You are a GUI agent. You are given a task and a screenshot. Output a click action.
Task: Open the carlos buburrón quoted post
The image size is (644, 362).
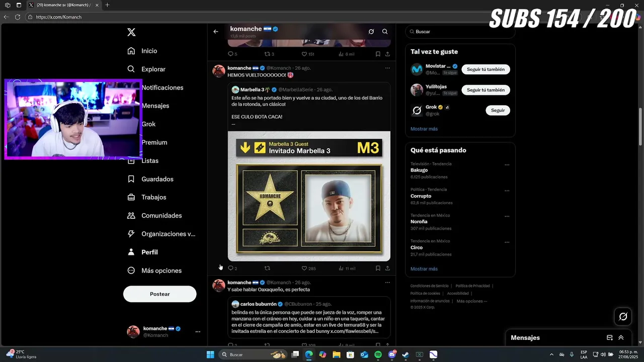coord(309,316)
